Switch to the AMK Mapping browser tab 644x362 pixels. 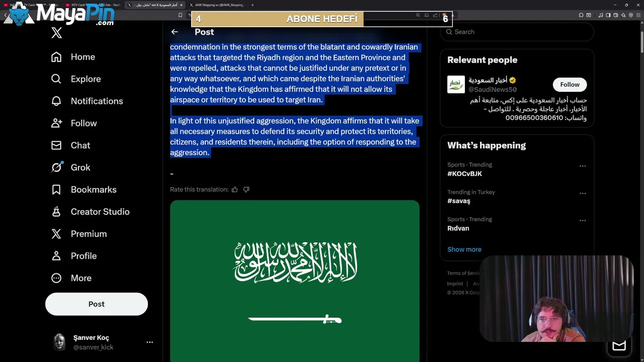pyautogui.click(x=217, y=5)
